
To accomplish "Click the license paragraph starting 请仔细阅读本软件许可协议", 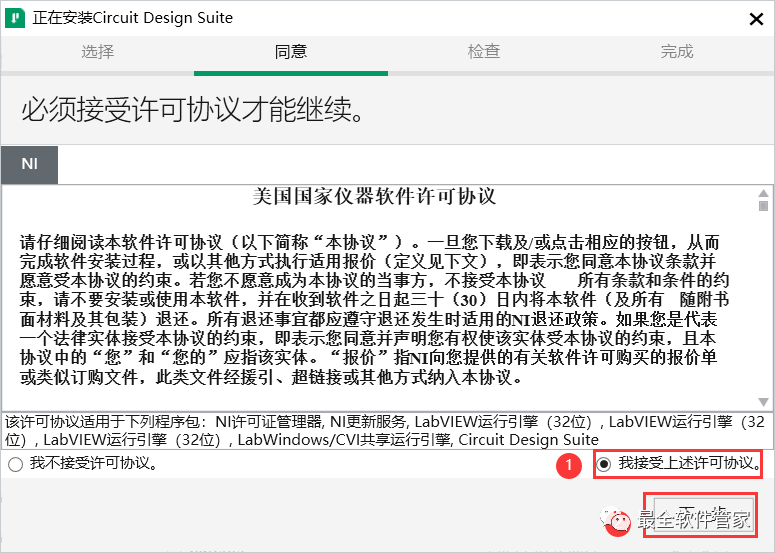I will (x=374, y=310).
